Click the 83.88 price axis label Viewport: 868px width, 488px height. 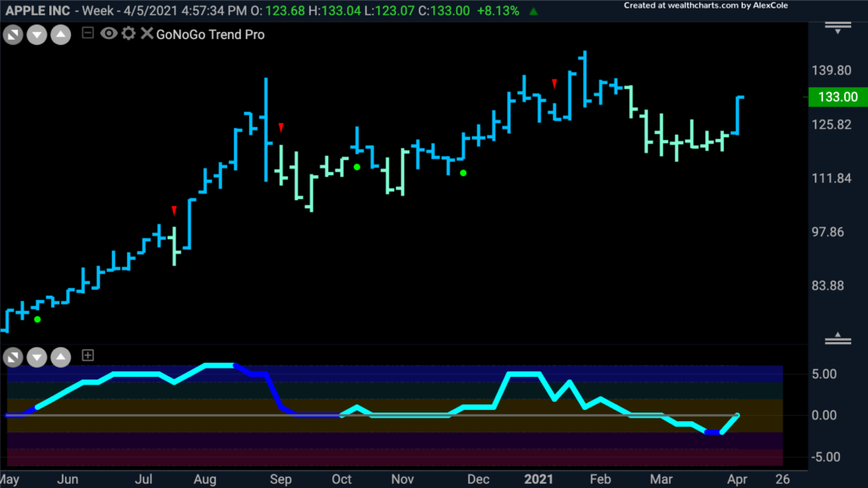coord(828,286)
